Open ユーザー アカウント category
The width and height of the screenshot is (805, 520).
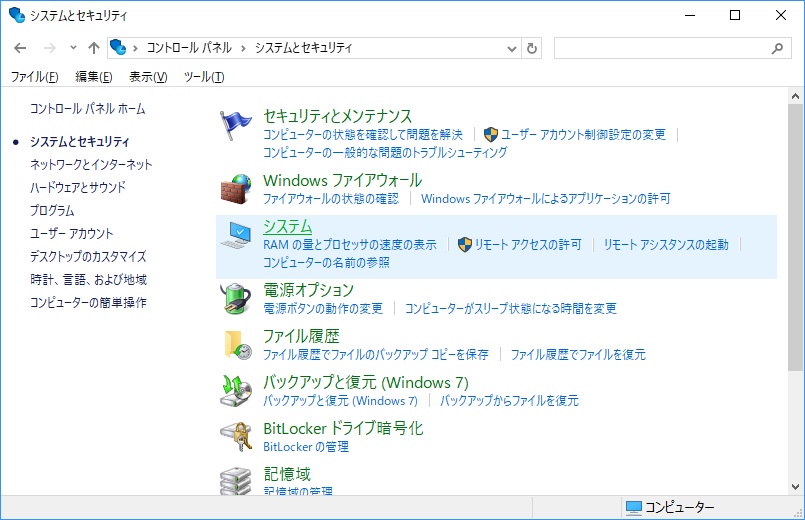[x=71, y=234]
